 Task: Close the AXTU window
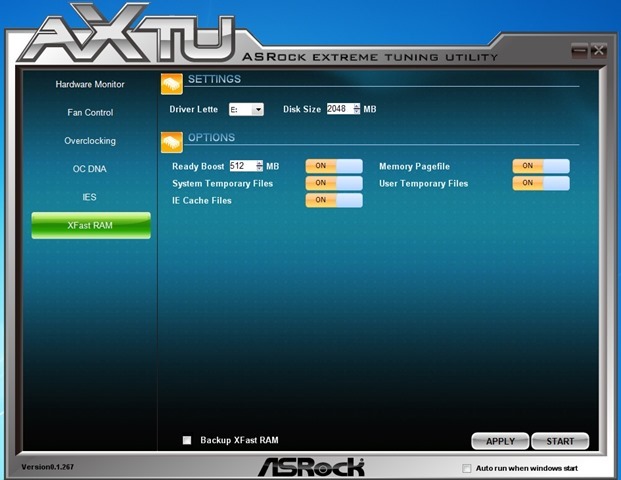click(598, 51)
